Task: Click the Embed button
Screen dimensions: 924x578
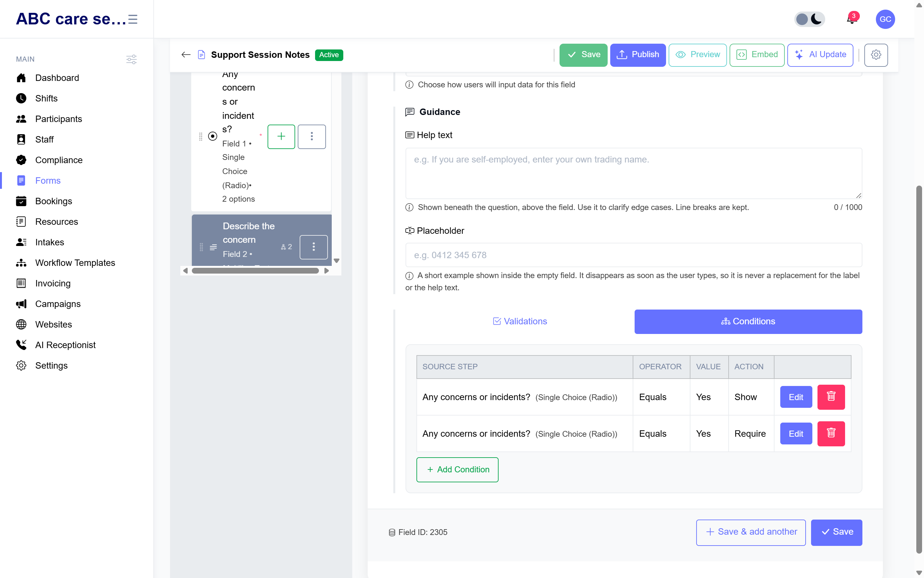Action: [757, 55]
